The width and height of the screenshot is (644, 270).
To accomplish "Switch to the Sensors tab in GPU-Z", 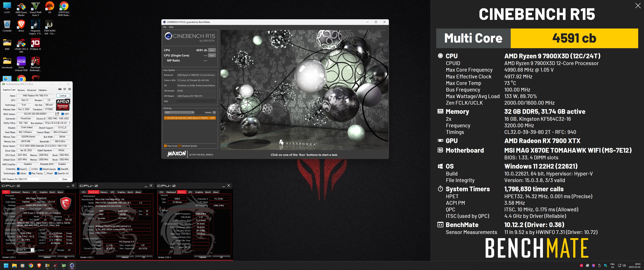I will tap(21, 90).
